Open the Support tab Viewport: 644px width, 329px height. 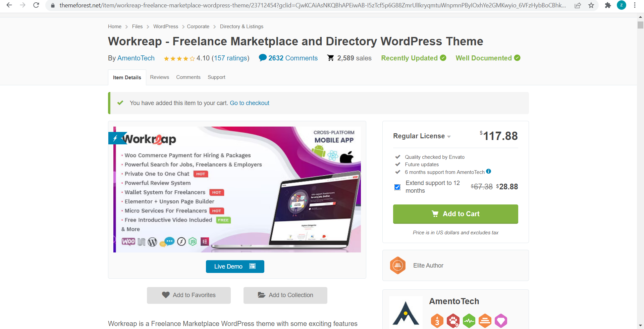click(216, 77)
